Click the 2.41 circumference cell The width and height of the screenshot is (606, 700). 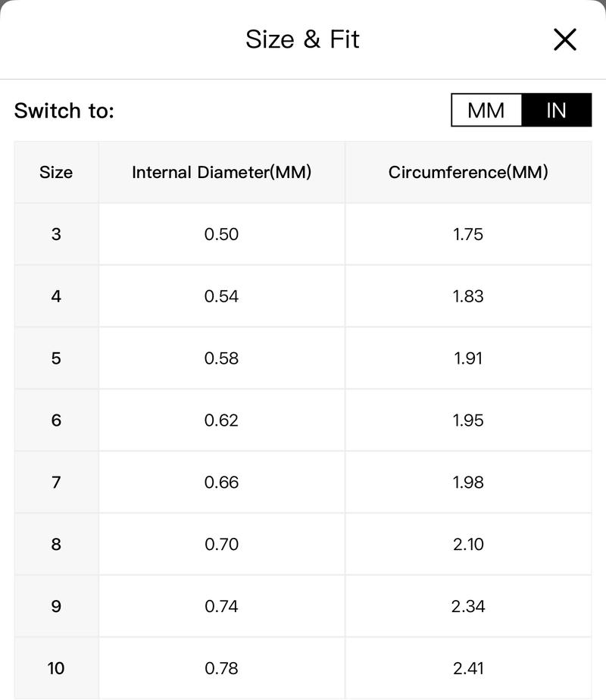click(x=468, y=668)
